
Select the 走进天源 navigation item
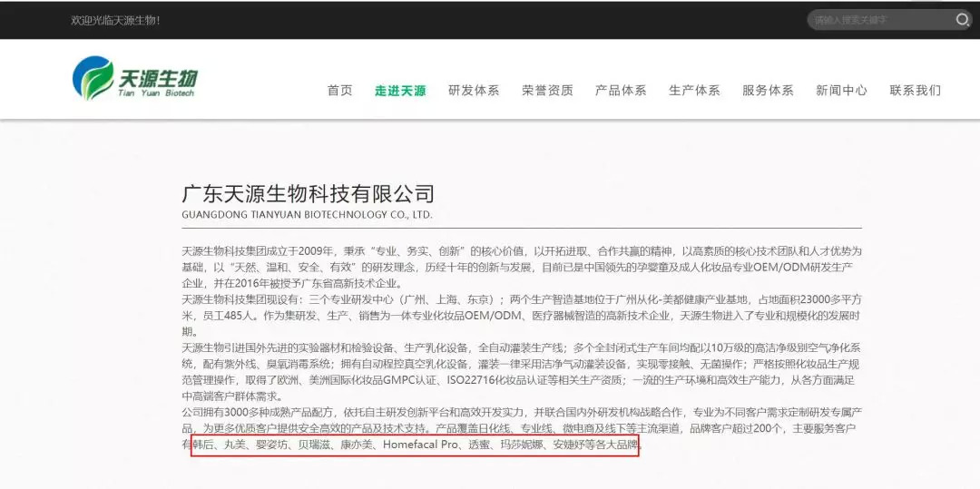coord(400,91)
